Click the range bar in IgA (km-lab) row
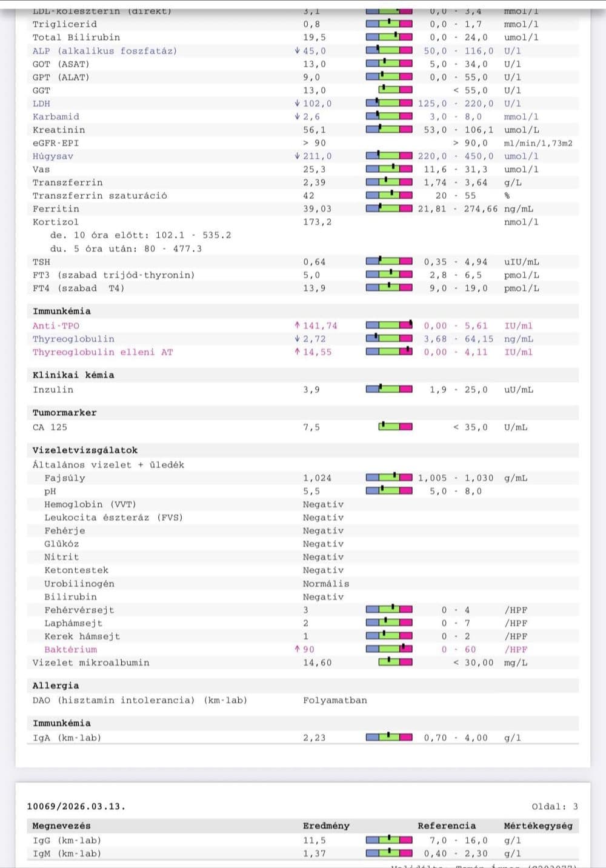The image size is (606, 868). 389,738
